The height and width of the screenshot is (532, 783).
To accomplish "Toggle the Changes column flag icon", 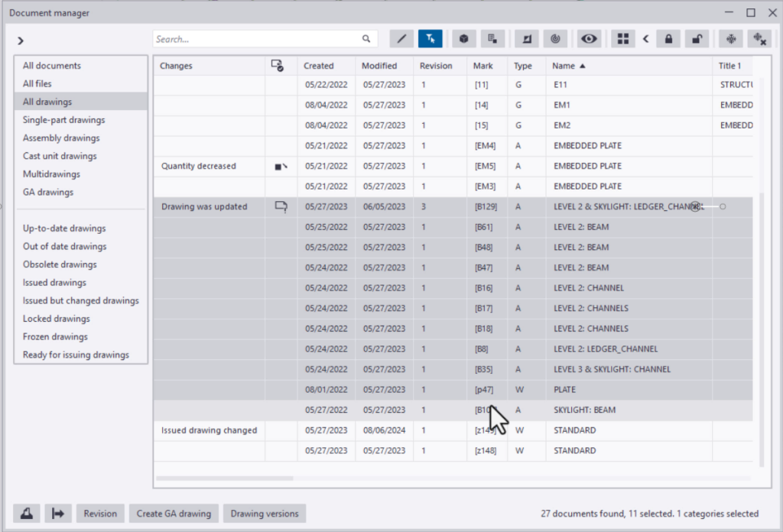I will [x=278, y=65].
